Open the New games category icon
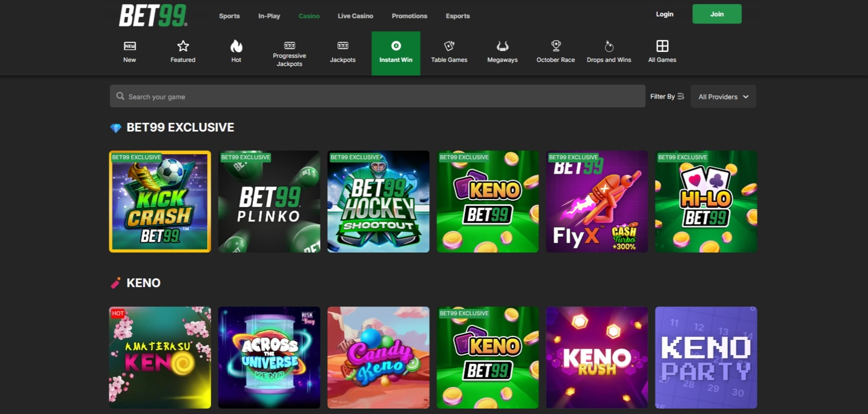The height and width of the screenshot is (414, 868). click(x=130, y=46)
